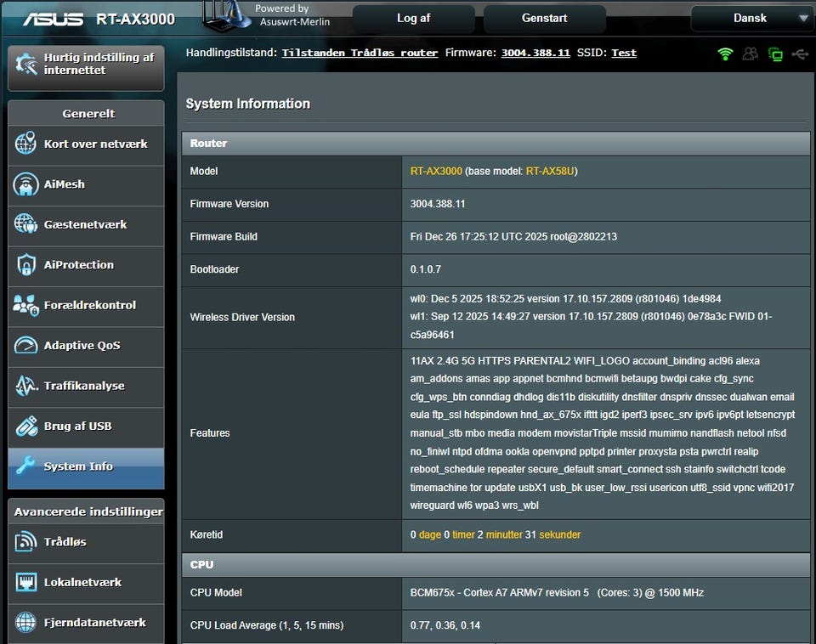Open Trådløs advanced settings
Screen dimensions: 816x644
86,542
